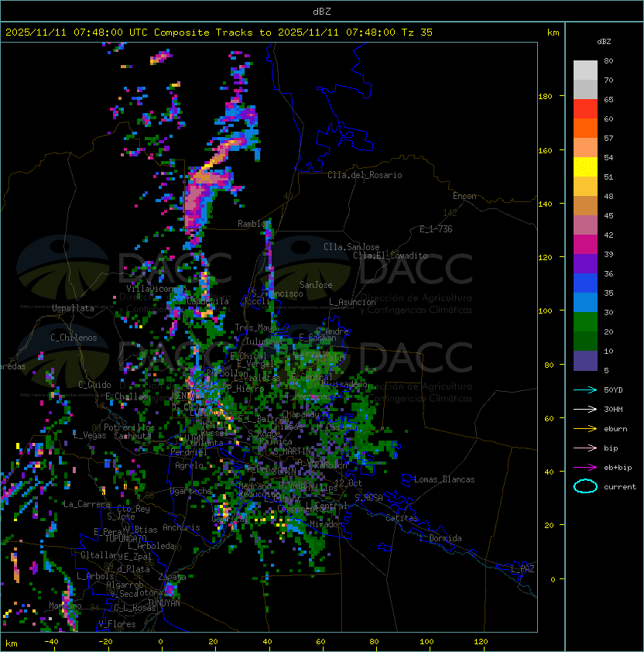Image resolution: width=644 pixels, height=652 pixels.
Task: Click the 'current' legend label
Action: point(620,487)
